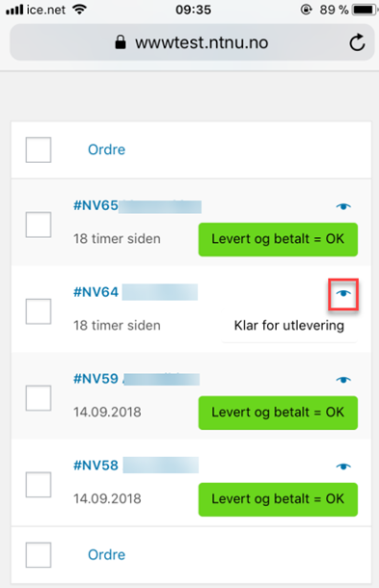This screenshot has width=379, height=588.
Task: Tap the Wi-Fi icon in status bar
Action: click(x=79, y=10)
